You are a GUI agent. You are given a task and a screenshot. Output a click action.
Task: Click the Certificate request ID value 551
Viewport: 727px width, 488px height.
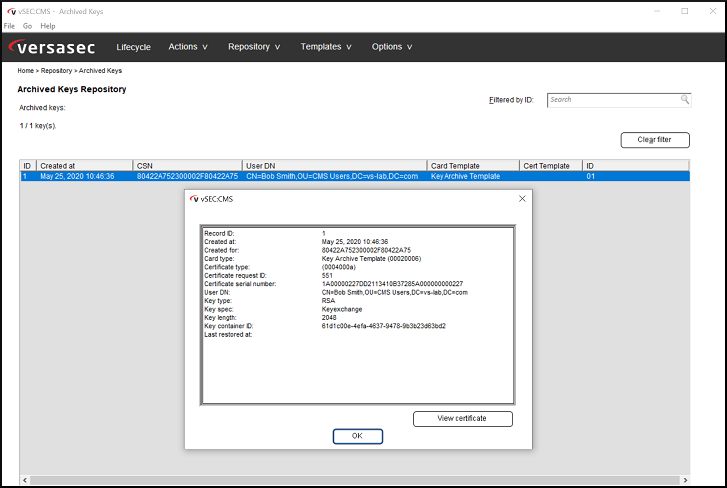(x=327, y=275)
